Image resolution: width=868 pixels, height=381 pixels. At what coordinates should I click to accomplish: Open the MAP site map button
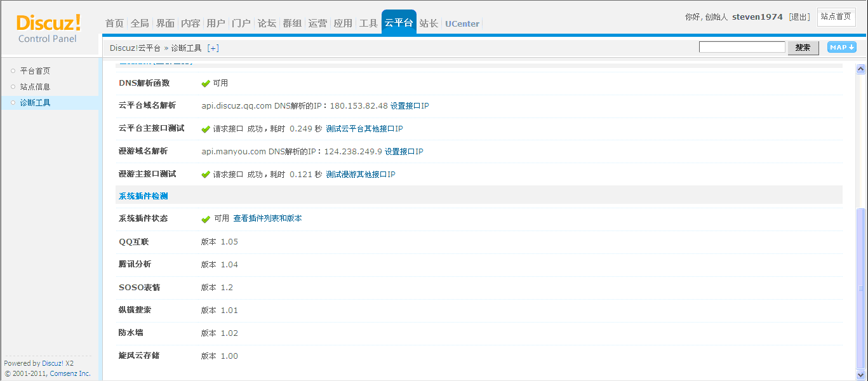tap(841, 48)
